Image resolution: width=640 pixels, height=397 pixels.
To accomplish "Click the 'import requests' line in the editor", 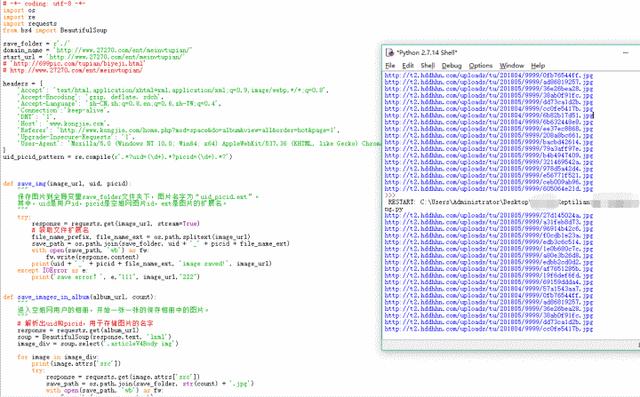I will [30, 24].
